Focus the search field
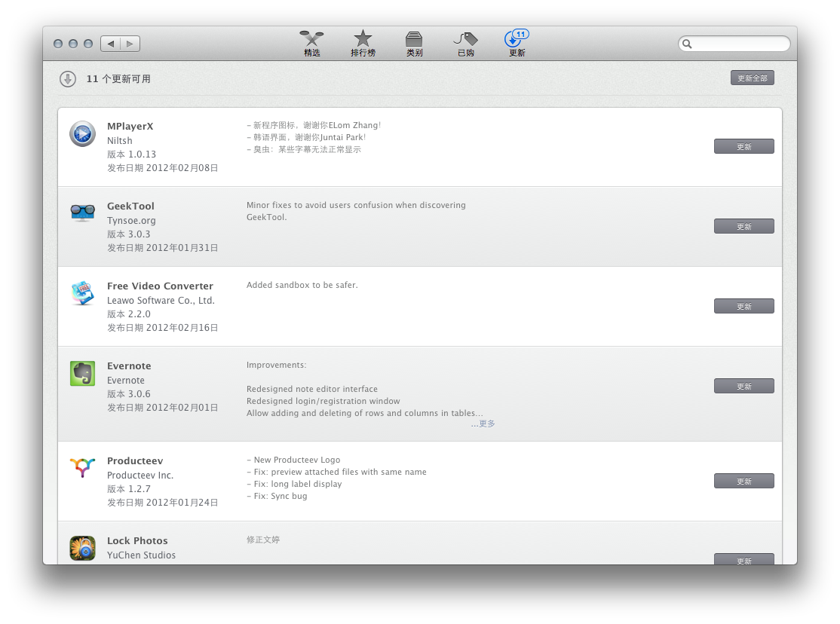Viewport: 840px width, 624px height. [x=734, y=44]
